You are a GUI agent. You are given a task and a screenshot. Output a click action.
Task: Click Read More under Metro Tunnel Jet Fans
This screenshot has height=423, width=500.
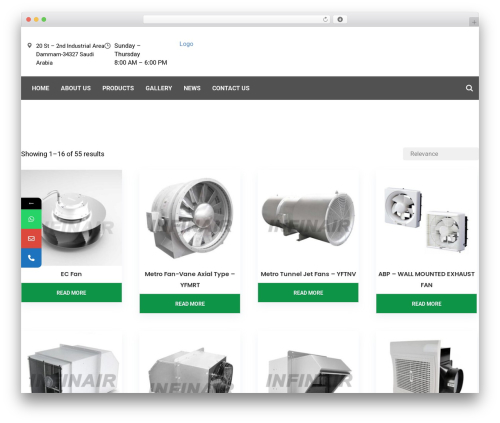click(x=308, y=293)
